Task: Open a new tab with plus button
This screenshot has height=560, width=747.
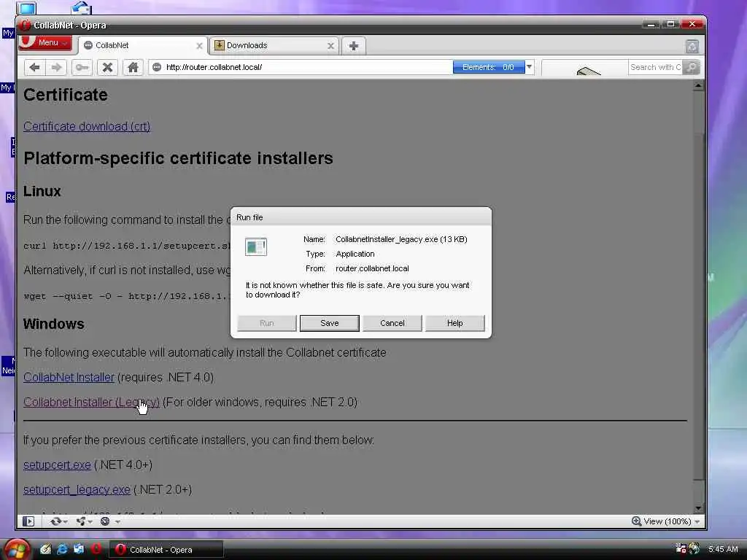Action: tap(354, 46)
